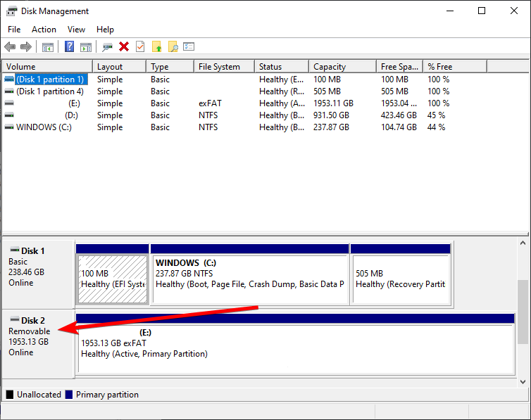Click the blue Primary partition legend swatch
Viewport: 531px width, 420px height.
(69, 395)
